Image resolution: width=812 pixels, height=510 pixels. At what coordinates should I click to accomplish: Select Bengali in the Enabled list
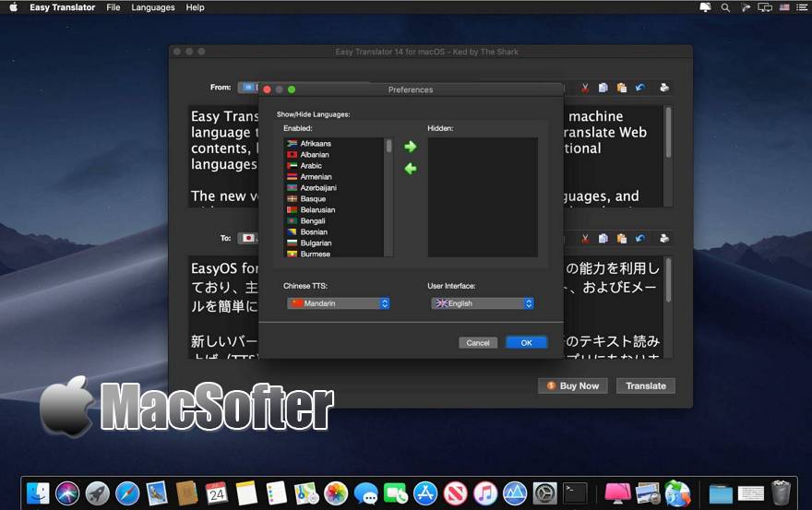tap(335, 220)
